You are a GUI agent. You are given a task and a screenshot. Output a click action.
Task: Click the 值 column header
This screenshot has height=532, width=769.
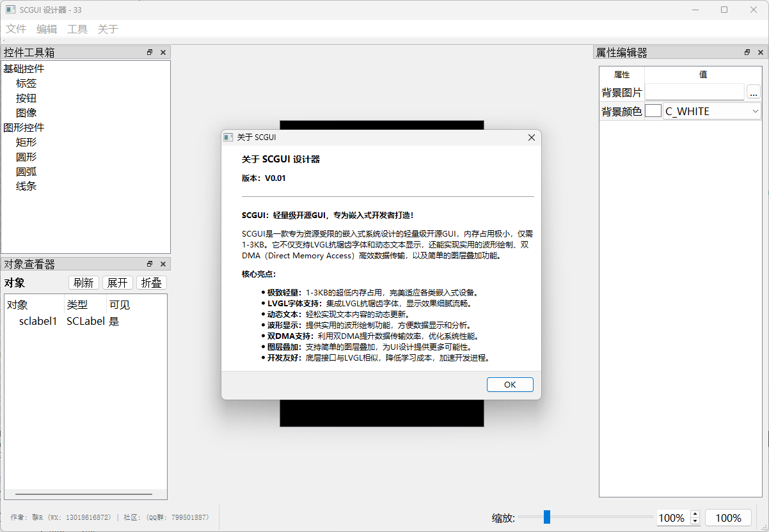[703, 74]
